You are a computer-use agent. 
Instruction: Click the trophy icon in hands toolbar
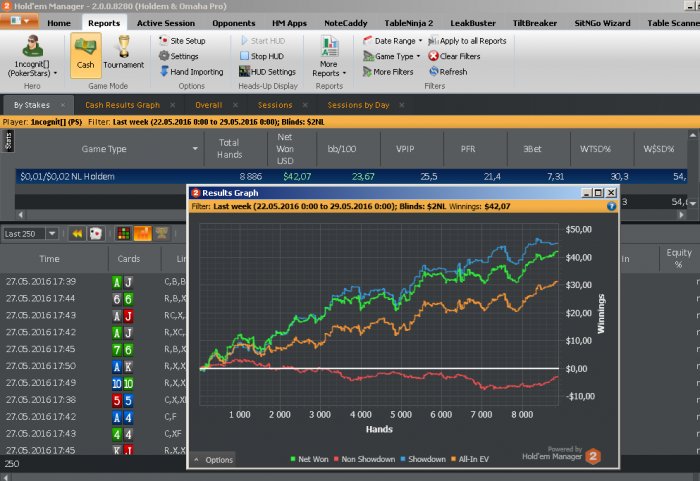[x=162, y=233]
